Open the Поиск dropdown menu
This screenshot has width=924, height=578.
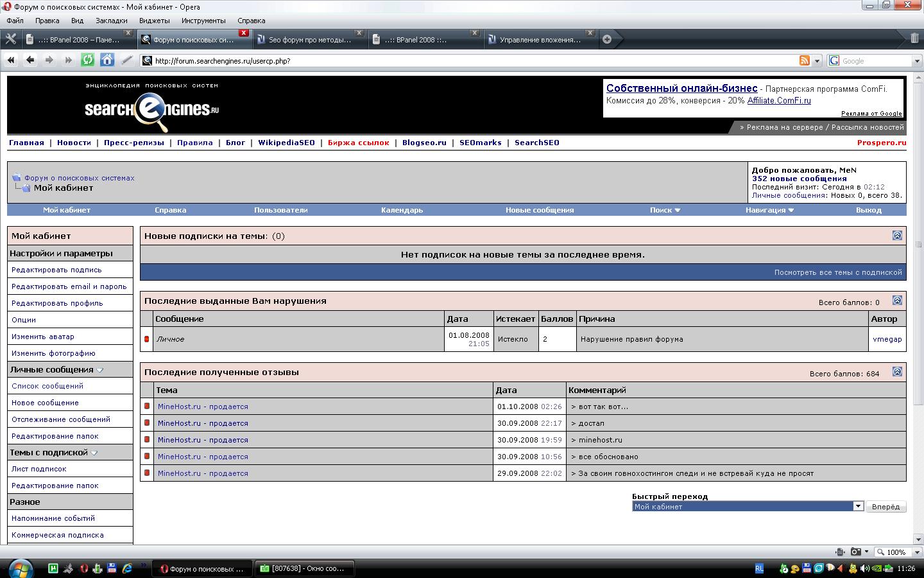[x=665, y=210]
